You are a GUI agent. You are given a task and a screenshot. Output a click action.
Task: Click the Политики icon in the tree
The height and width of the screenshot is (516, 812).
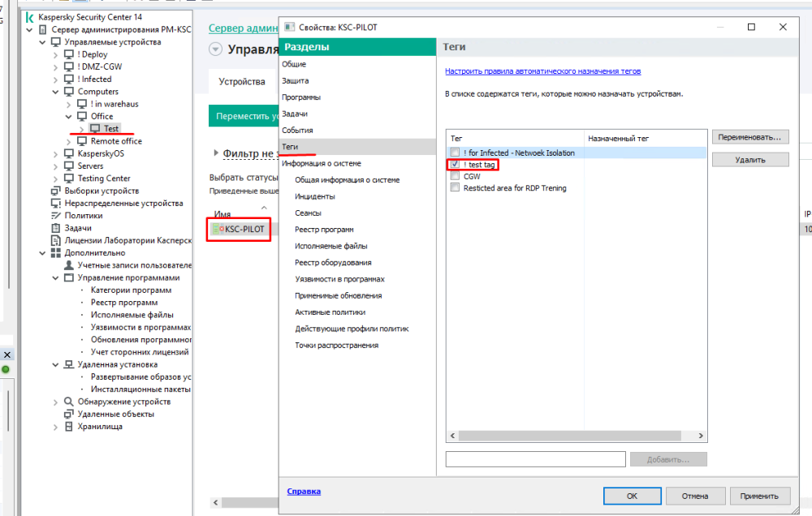click(x=56, y=216)
